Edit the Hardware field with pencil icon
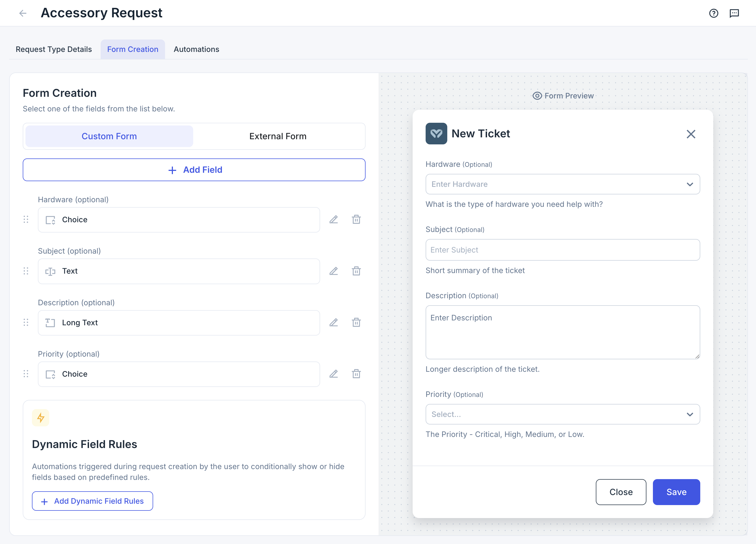The image size is (756, 544). (x=334, y=220)
